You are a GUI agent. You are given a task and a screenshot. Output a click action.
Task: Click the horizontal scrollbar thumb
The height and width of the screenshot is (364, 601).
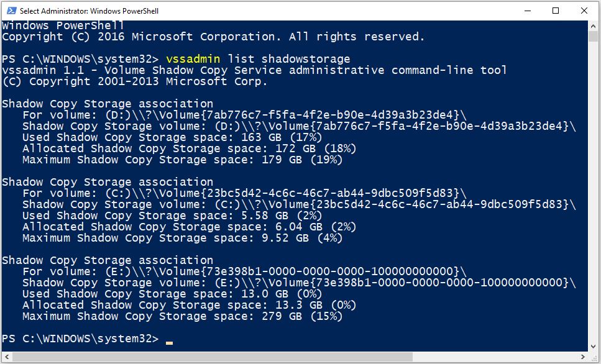coord(212,357)
